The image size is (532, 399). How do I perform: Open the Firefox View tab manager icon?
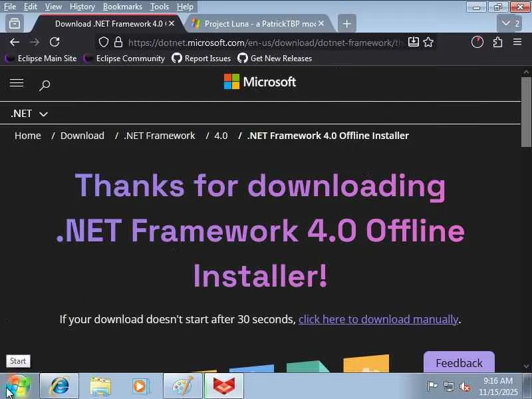click(15, 23)
